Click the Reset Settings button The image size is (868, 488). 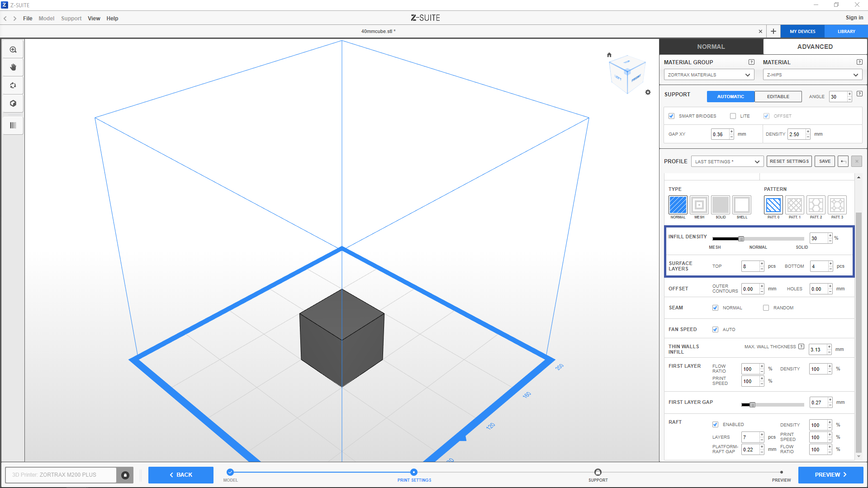pos(789,161)
